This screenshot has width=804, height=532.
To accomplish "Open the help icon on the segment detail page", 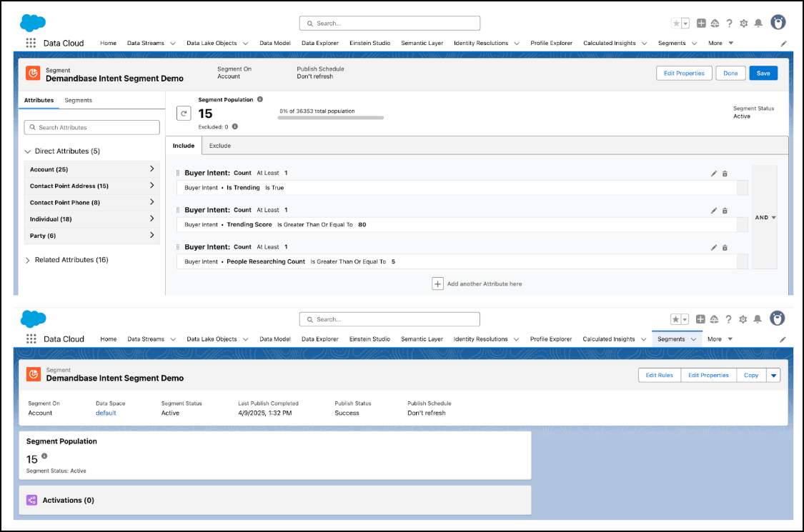I will tap(729, 319).
